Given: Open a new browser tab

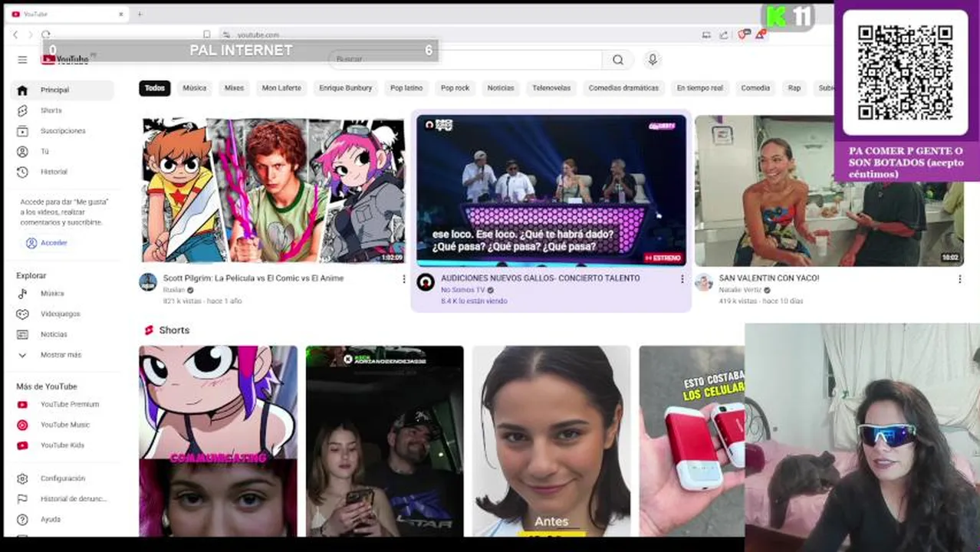Looking at the screenshot, I should point(140,14).
